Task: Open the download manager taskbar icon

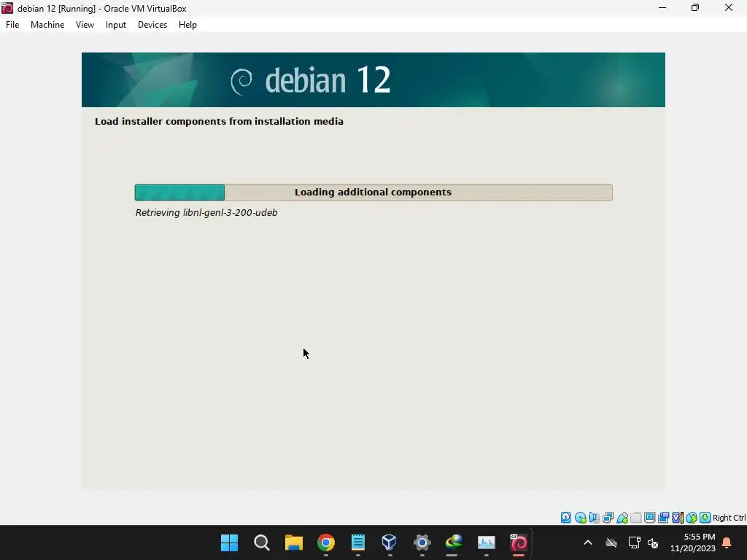Action: click(454, 542)
